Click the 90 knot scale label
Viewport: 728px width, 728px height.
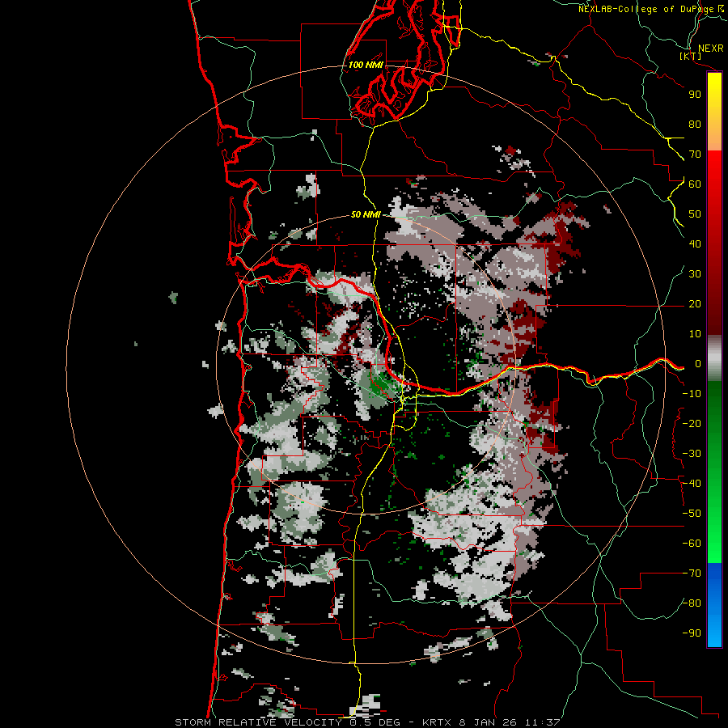695,95
